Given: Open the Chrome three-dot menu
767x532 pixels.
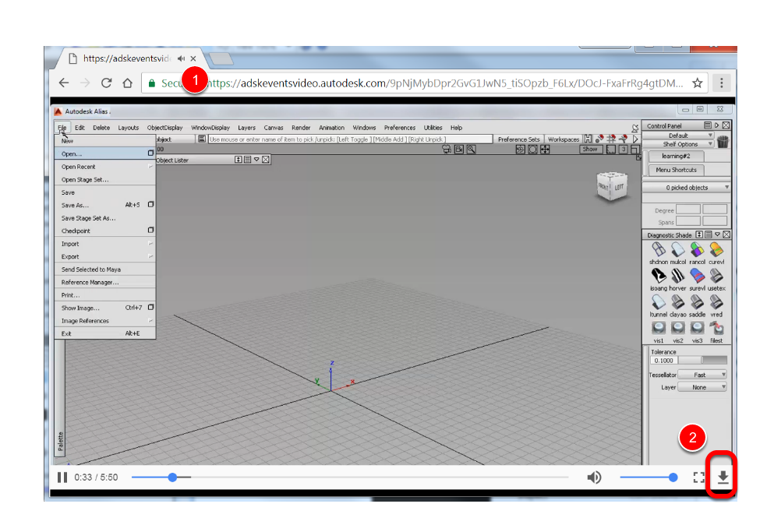Looking at the screenshot, I should pos(722,83).
